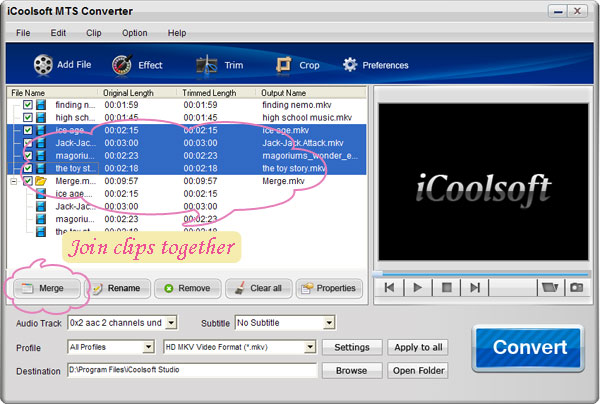Click film icon of magoriums under Merge

point(41,219)
